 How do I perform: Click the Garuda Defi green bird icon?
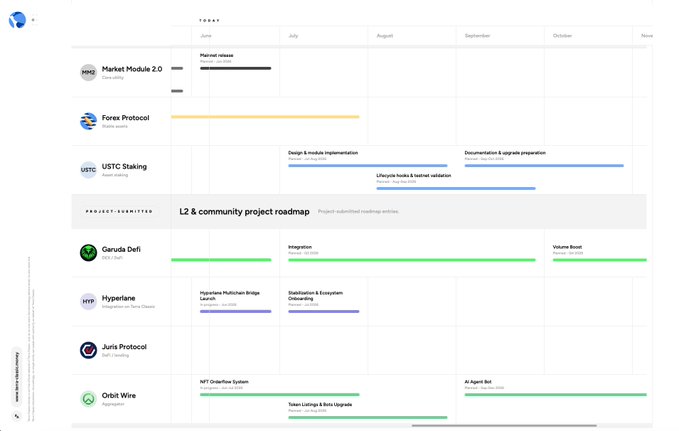click(x=88, y=253)
